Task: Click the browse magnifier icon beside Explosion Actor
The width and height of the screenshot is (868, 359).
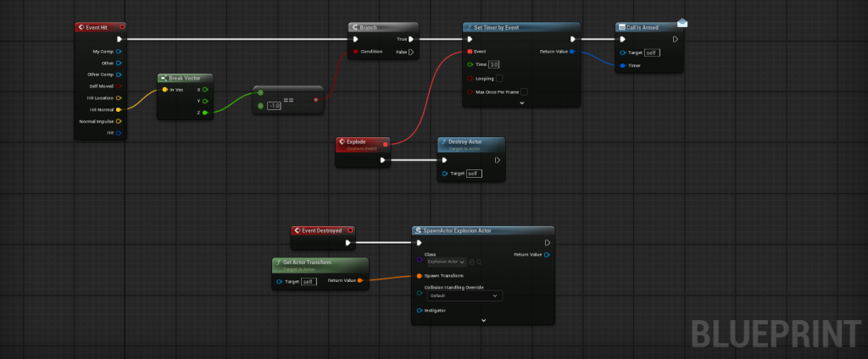Action: pos(479,262)
